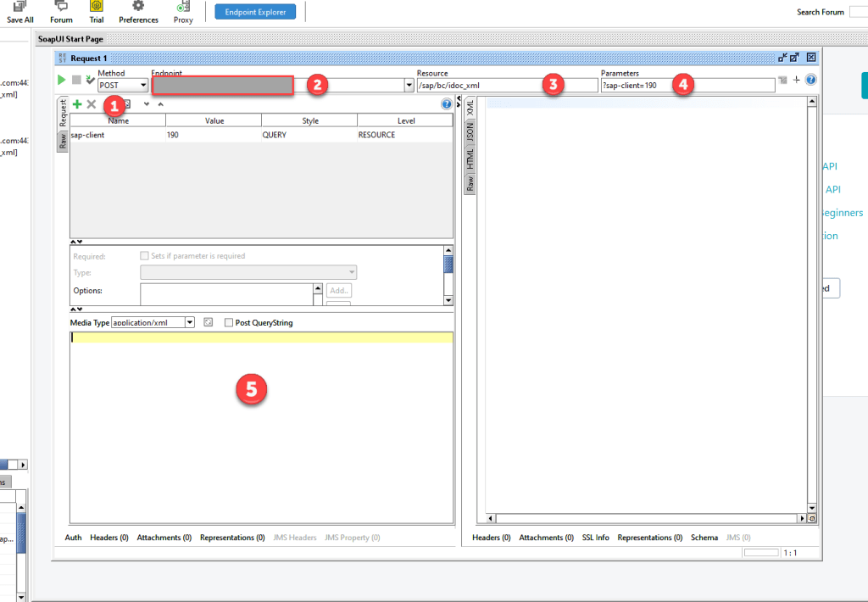Open the Proxy settings icon

[181, 12]
